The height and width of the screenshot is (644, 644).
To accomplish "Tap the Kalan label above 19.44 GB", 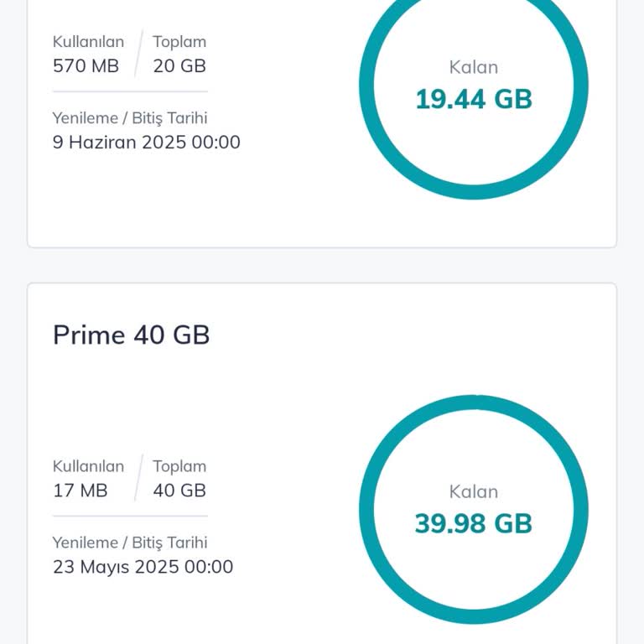I will [x=474, y=67].
